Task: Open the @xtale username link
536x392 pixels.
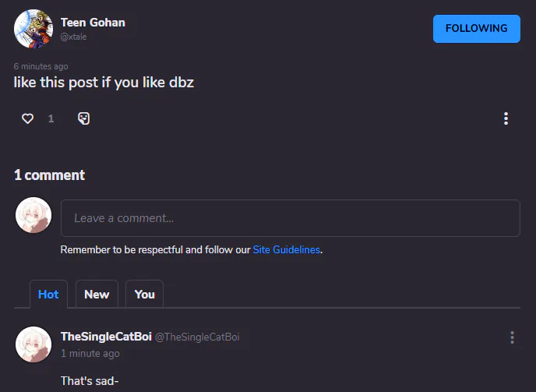Action: 73,37
